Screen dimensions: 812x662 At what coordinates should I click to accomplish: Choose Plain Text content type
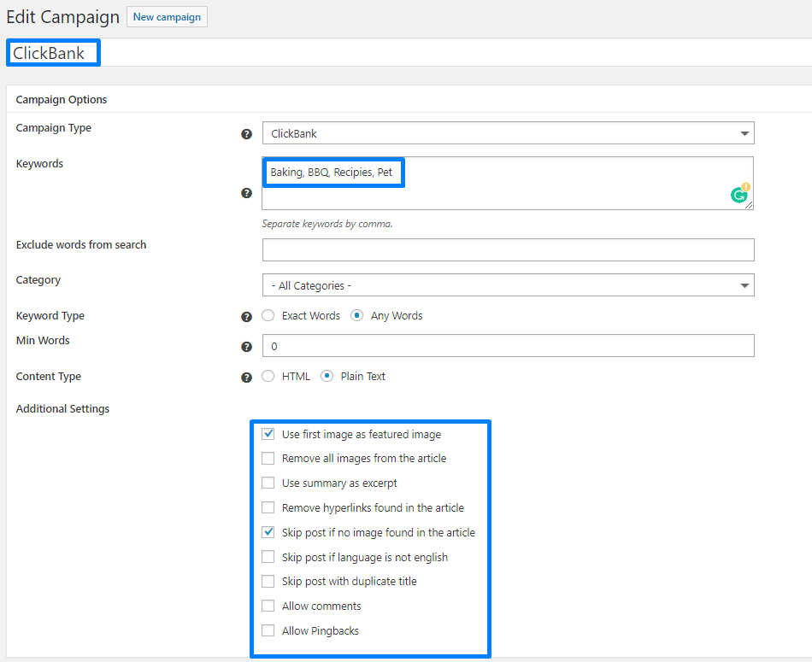pyautogui.click(x=327, y=376)
